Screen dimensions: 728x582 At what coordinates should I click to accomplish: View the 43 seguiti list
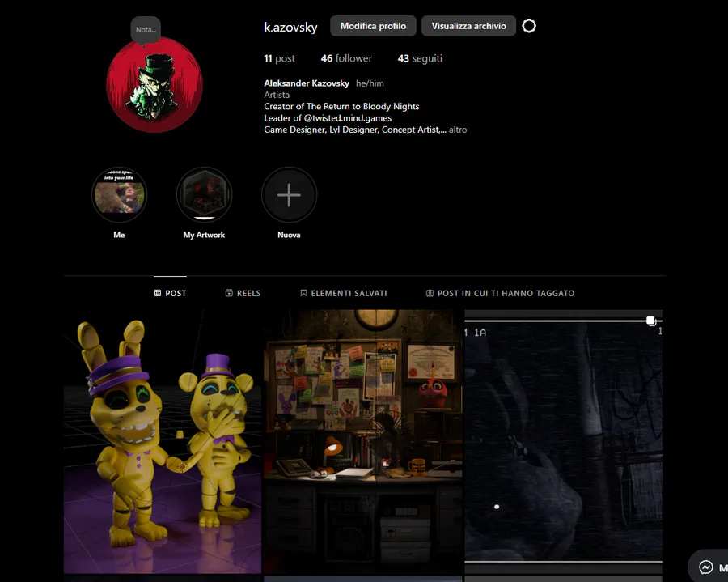click(x=420, y=58)
